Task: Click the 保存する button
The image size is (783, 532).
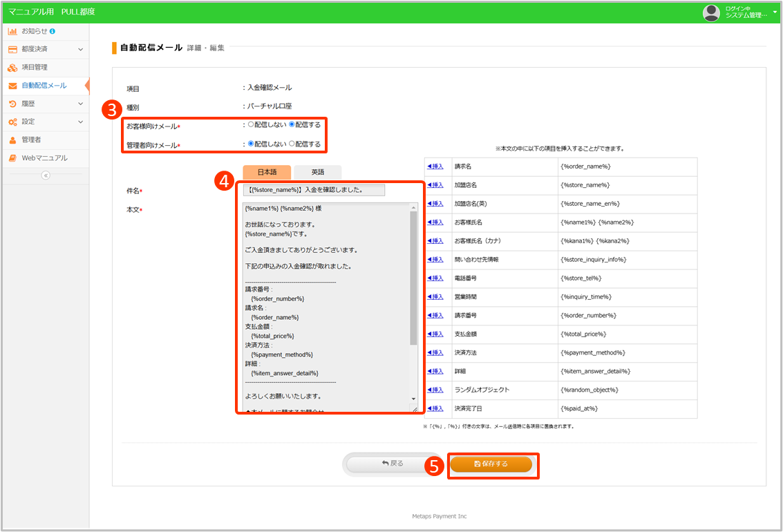Action: click(491, 464)
